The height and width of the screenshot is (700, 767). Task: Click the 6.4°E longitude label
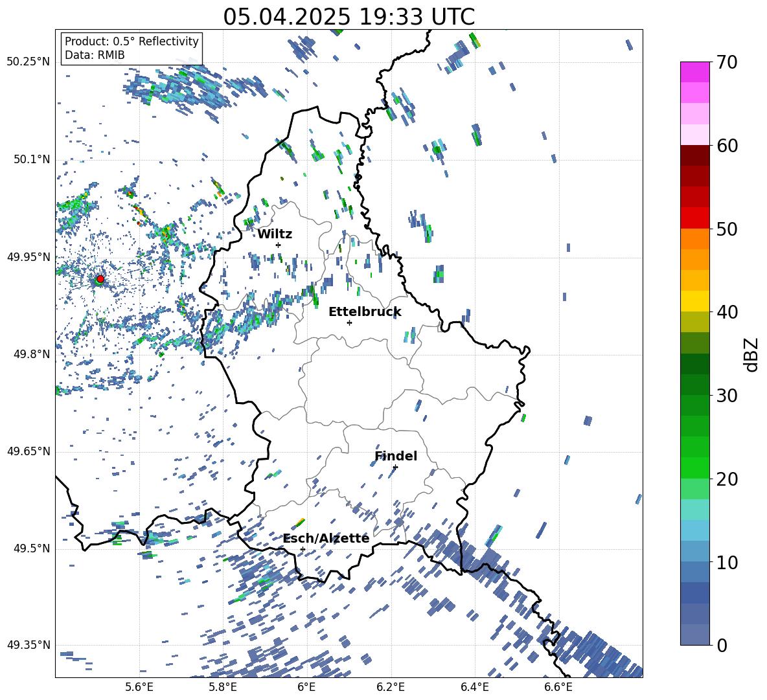point(474,687)
